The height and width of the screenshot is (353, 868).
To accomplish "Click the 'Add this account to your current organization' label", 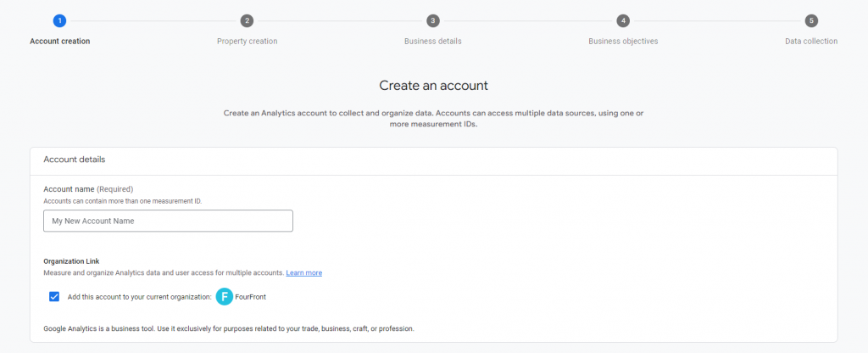I will click(140, 297).
